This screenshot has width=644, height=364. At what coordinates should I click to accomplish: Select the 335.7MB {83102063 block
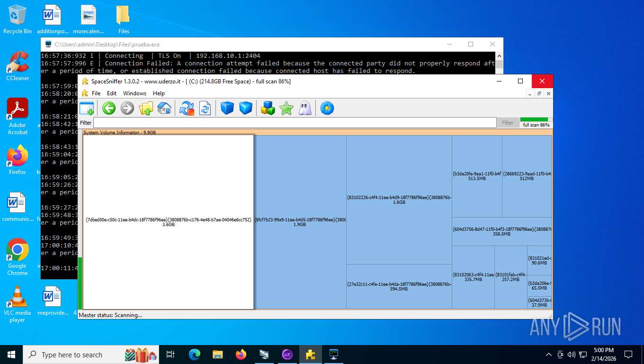click(473, 277)
